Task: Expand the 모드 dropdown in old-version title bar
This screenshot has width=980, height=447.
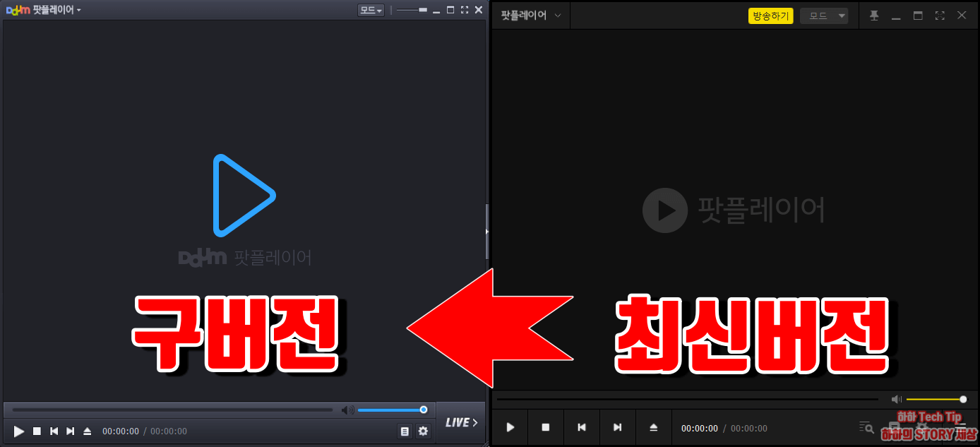Action: pos(371,10)
